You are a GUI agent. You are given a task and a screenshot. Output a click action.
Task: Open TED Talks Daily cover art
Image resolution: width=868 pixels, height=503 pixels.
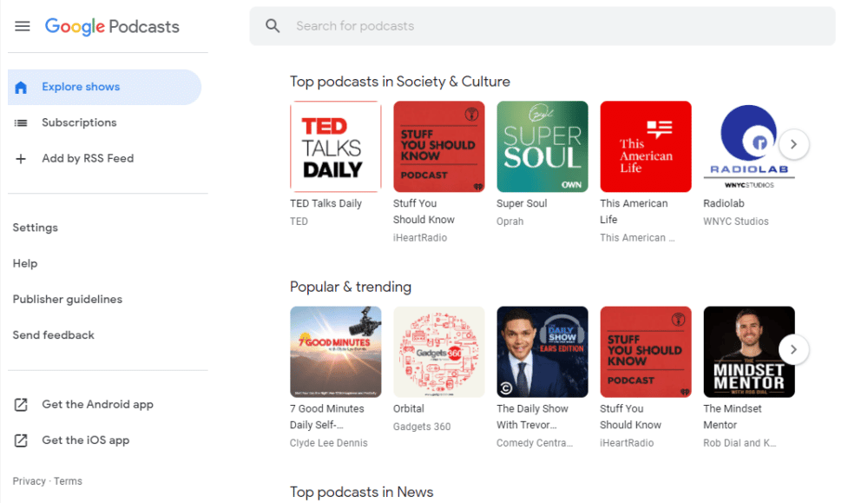click(x=335, y=146)
